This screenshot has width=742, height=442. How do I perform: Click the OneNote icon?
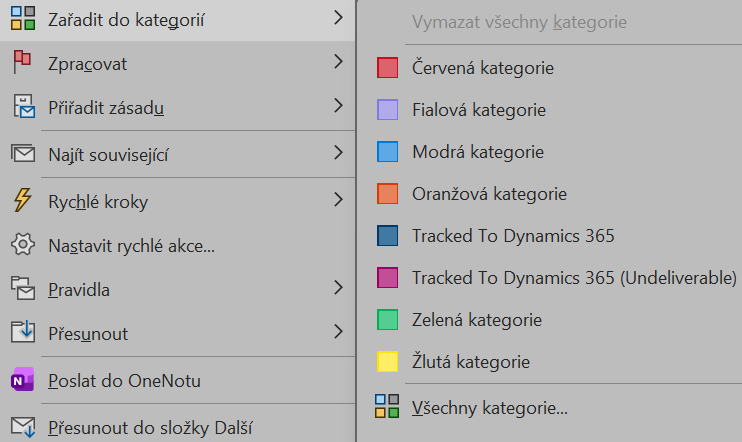[x=22, y=381]
